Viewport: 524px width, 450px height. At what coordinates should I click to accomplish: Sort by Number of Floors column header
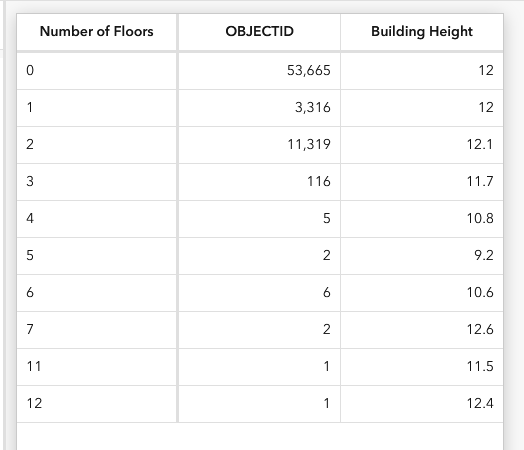pyautogui.click(x=97, y=32)
